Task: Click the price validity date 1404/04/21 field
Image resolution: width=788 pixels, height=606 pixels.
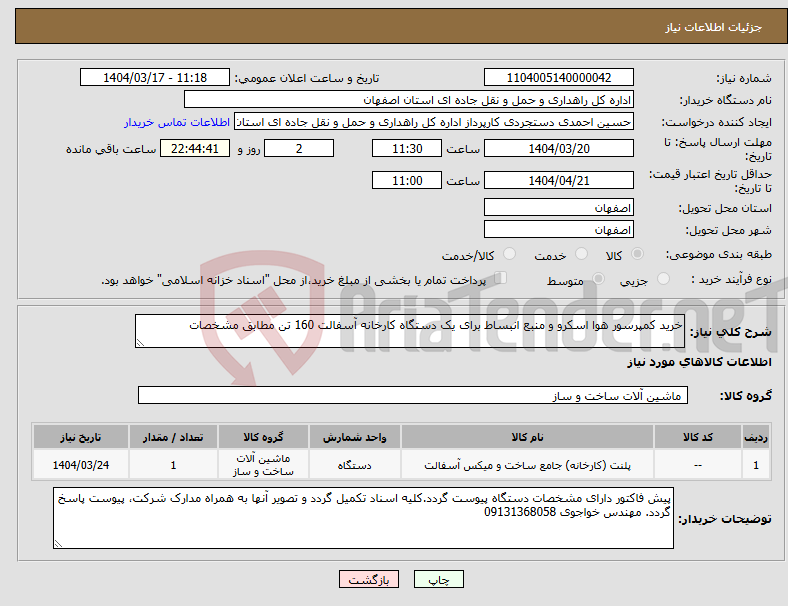Action: [558, 180]
